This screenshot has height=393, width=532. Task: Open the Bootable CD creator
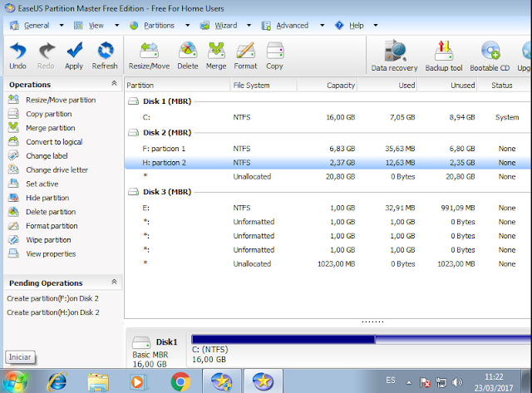490,56
